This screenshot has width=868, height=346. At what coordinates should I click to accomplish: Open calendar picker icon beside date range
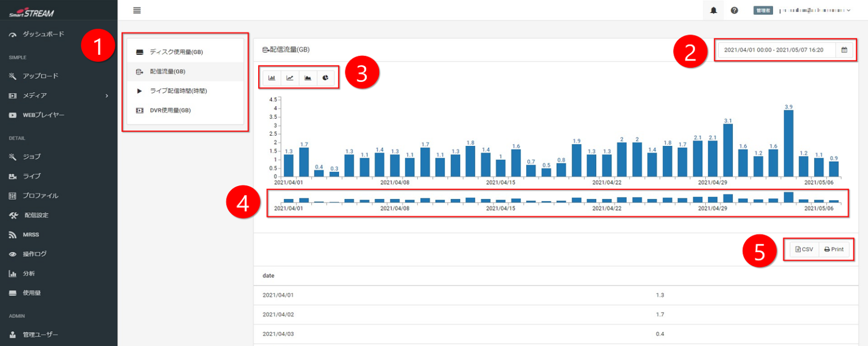pos(844,50)
